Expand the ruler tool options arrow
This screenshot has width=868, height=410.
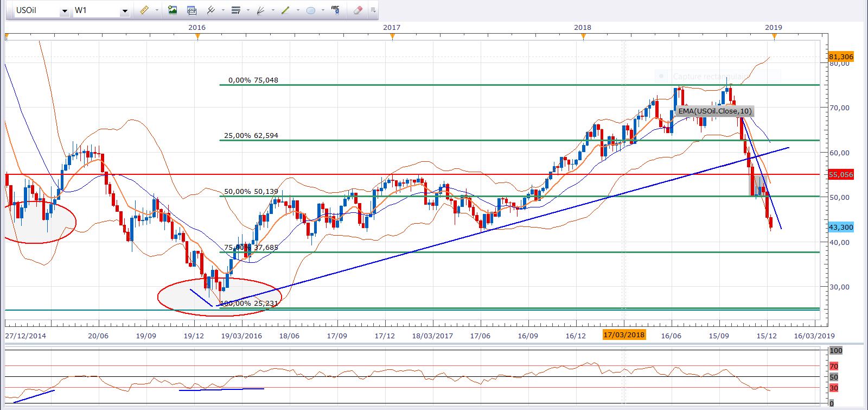(x=157, y=10)
